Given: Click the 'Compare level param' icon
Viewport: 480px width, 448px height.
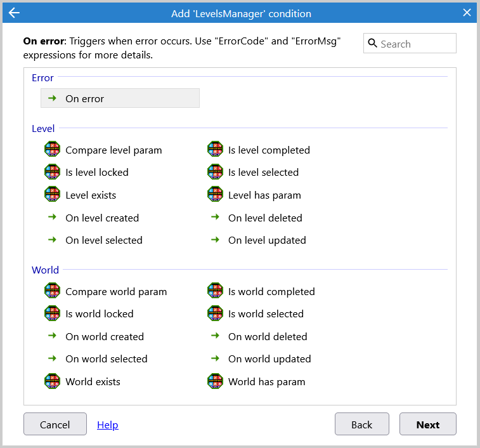Looking at the screenshot, I should pyautogui.click(x=51, y=150).
